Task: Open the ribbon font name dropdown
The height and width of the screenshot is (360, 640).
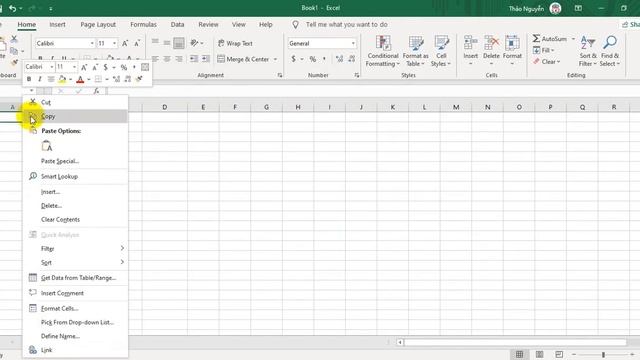Action: pyautogui.click(x=92, y=43)
